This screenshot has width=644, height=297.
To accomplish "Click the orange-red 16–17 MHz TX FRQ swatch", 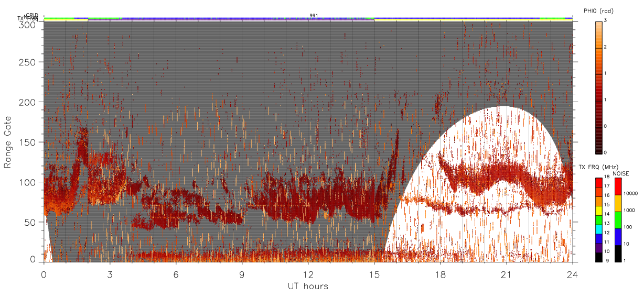I will pyautogui.click(x=598, y=192).
